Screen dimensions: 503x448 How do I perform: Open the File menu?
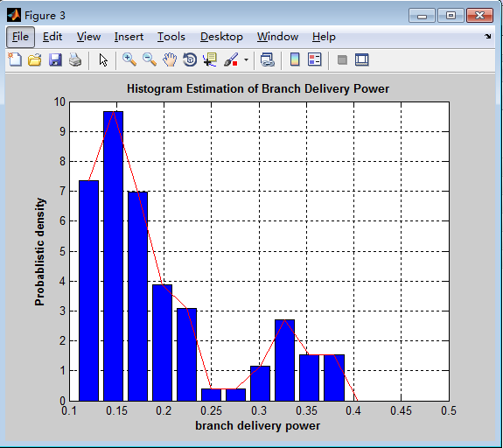[x=20, y=37]
